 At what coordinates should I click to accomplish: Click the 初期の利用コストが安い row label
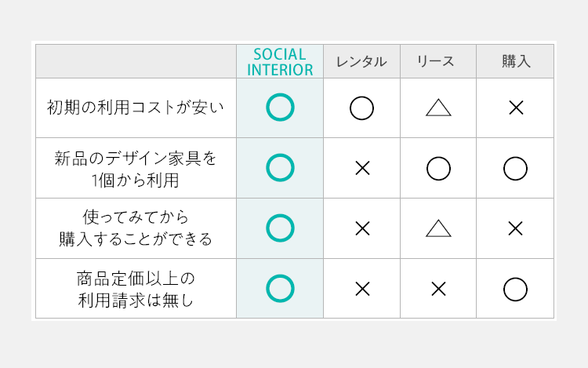[x=136, y=107]
